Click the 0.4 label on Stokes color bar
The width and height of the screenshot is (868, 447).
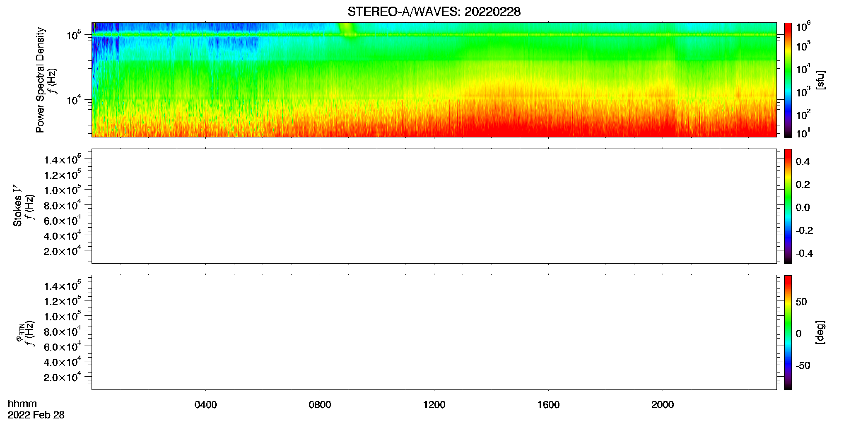[x=803, y=162]
